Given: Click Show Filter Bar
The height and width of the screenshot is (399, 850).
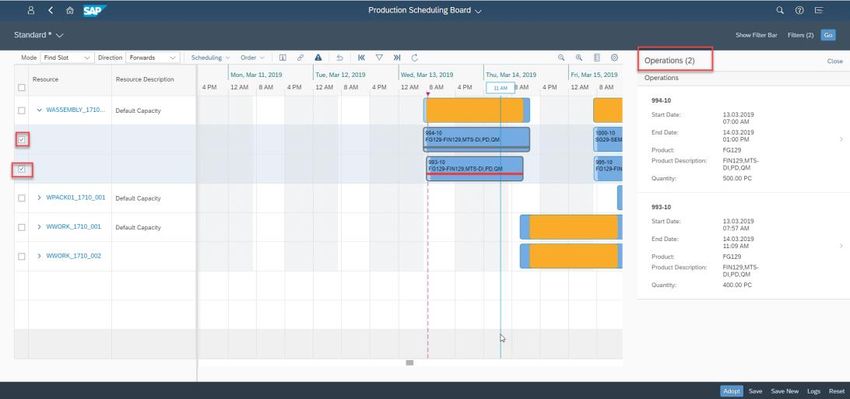Looking at the screenshot, I should pos(756,35).
